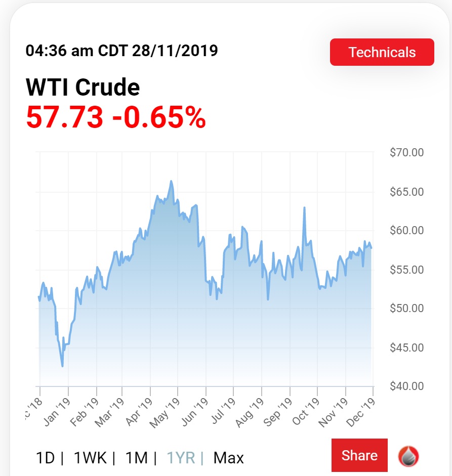Click the $70.00 y-axis label
The height and width of the screenshot is (476, 452).
tap(406, 153)
